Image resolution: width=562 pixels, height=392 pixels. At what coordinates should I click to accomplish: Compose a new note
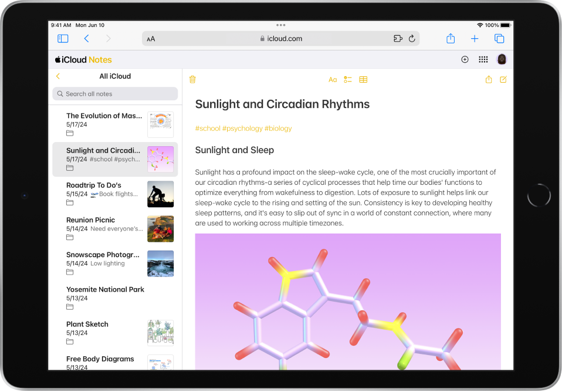pos(503,79)
